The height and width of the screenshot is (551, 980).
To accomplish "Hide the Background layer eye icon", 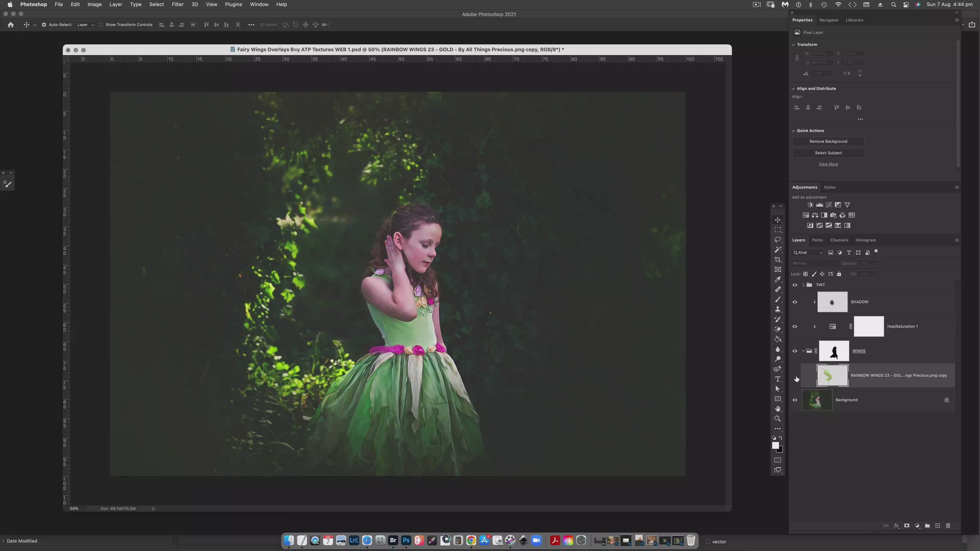I will click(x=795, y=400).
